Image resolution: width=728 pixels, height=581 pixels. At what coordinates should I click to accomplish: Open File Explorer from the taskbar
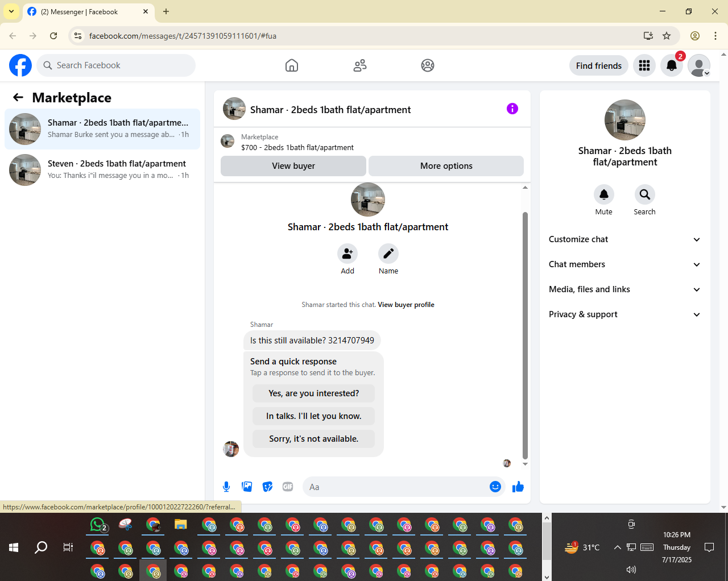tap(181, 525)
